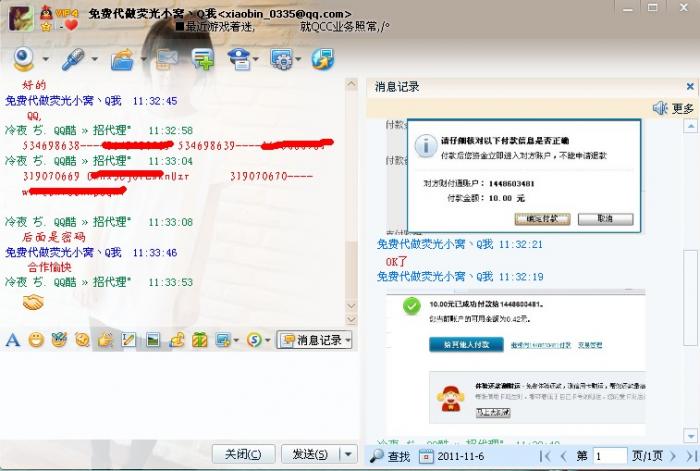Expand applications gear dropdown arrow
The width and height of the screenshot is (700, 471).
click(x=298, y=59)
